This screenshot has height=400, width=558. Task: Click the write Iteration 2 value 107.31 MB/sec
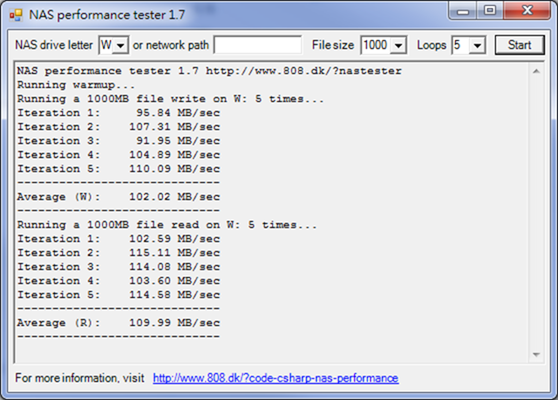pos(175,127)
